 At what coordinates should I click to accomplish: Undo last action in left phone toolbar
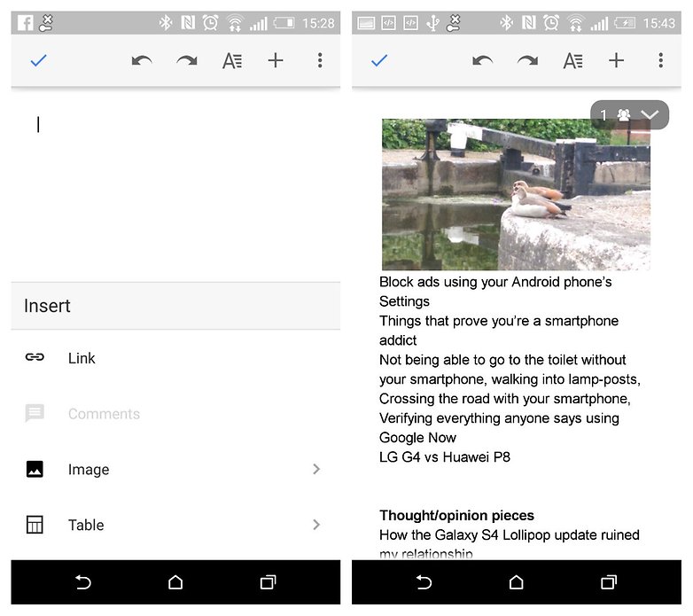click(142, 60)
